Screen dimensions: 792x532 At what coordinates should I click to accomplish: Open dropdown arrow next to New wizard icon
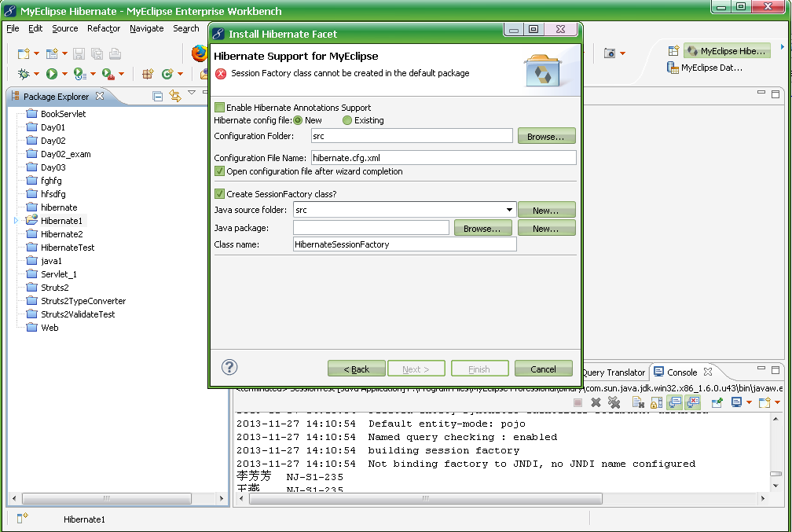pyautogui.click(x=36, y=53)
